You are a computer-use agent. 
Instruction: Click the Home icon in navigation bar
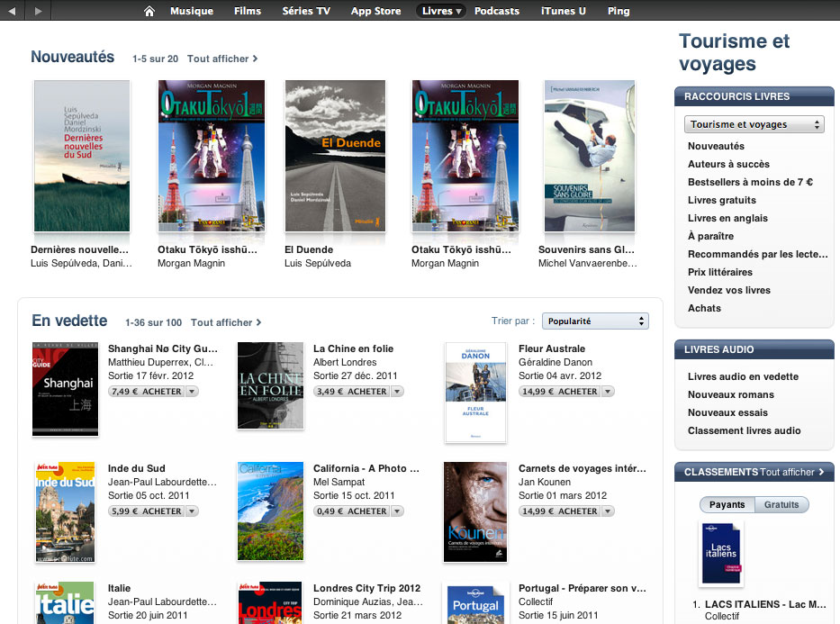149,11
